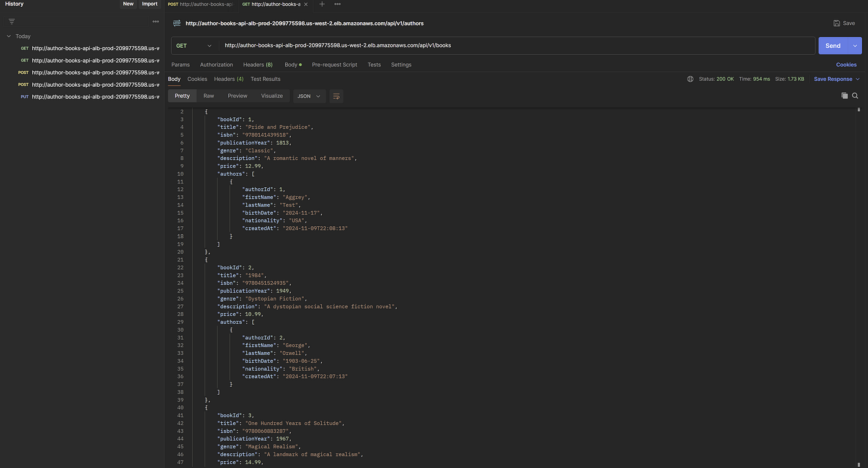
Task: Open the Test Results tab
Action: coord(265,79)
